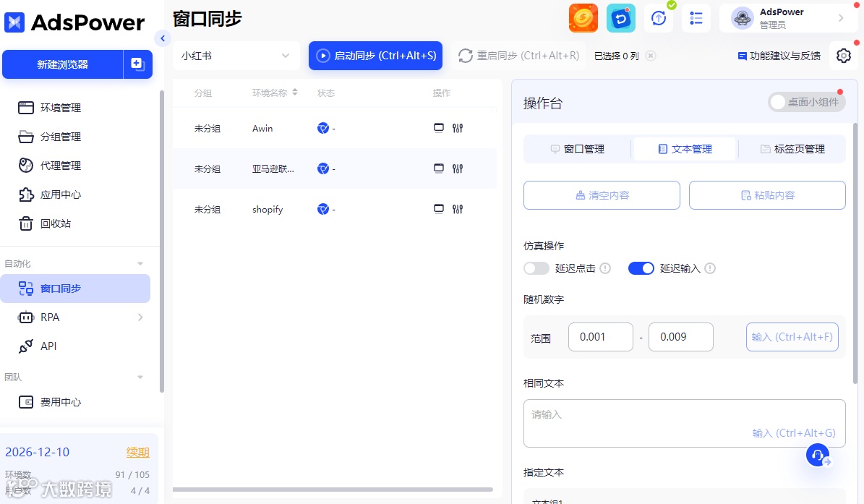864x504 pixels.
Task: Enable the 延迟点击 switch
Action: [x=536, y=268]
